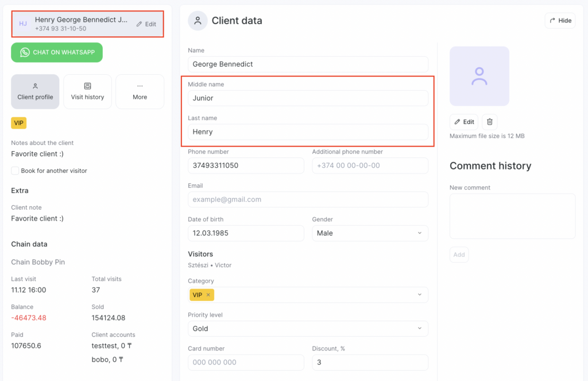The image size is (588, 381).
Task: Focus the Email input field
Action: pyautogui.click(x=308, y=199)
